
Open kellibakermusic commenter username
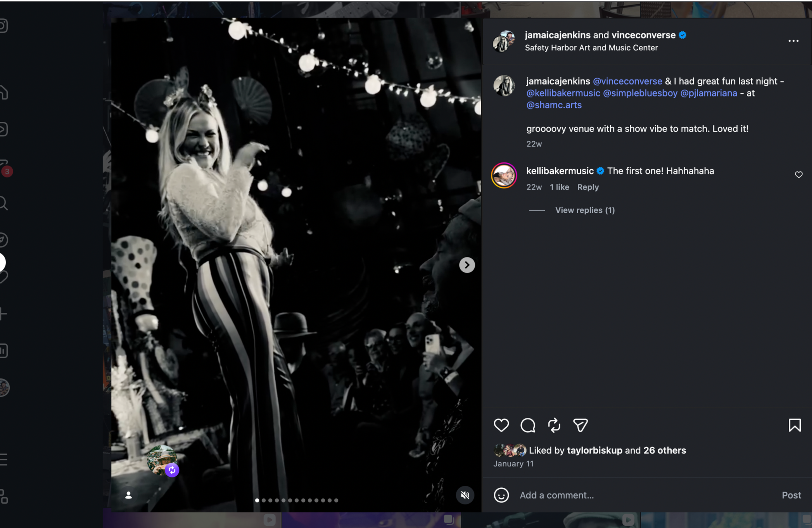click(560, 171)
